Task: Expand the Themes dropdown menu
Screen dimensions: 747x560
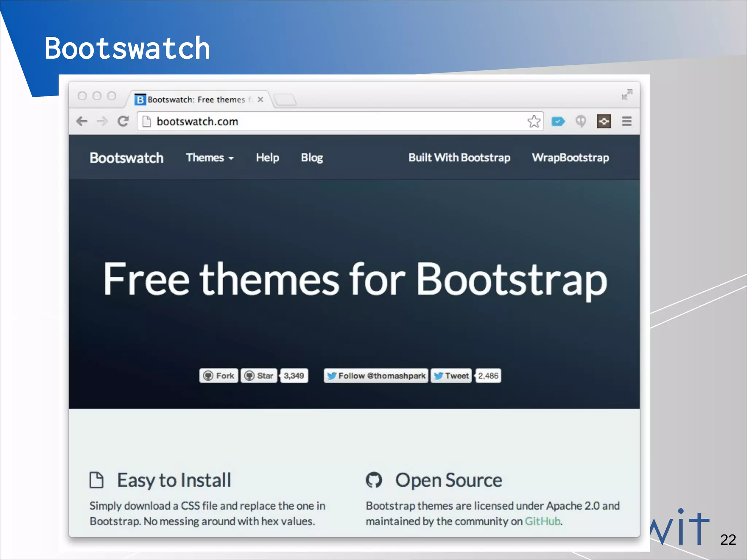Action: click(x=210, y=157)
